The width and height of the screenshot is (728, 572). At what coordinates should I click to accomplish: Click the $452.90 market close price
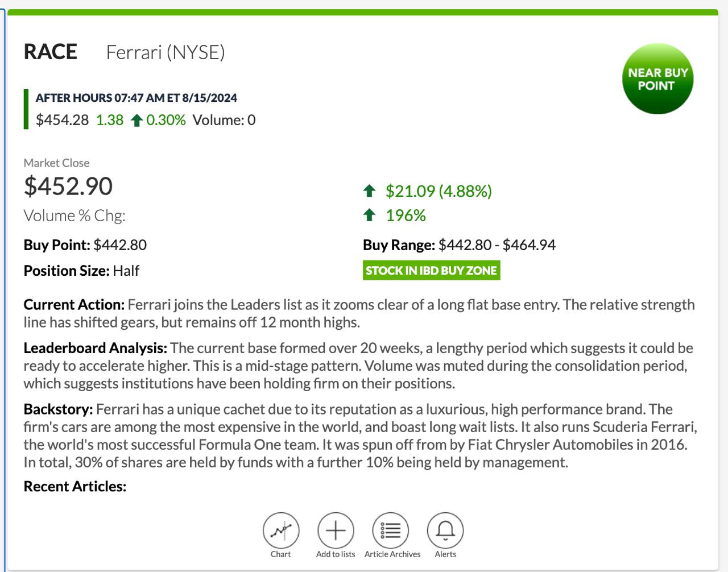(68, 186)
